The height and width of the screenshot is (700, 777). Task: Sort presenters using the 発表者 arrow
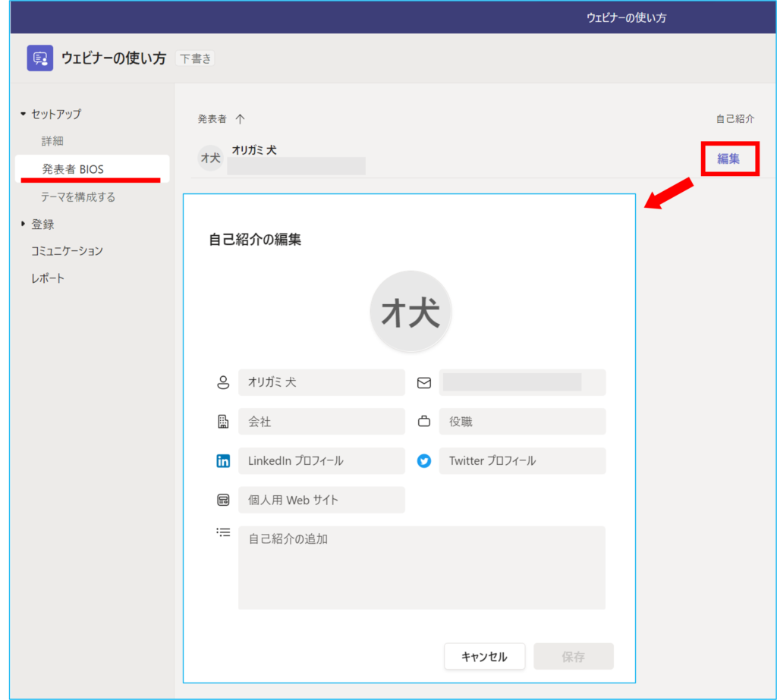point(241,119)
